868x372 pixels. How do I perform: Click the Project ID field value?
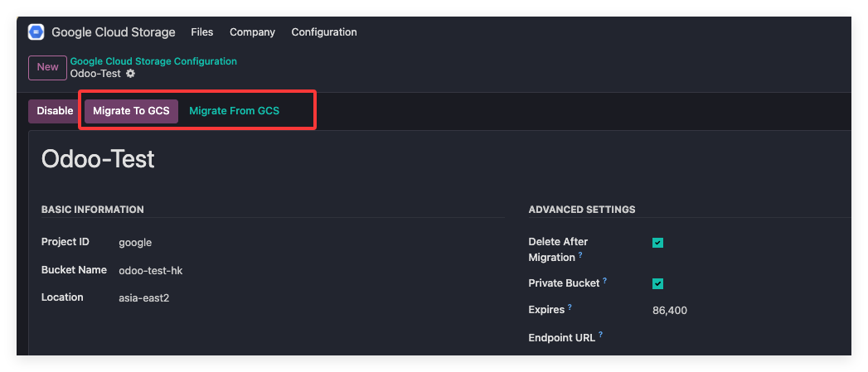[135, 243]
